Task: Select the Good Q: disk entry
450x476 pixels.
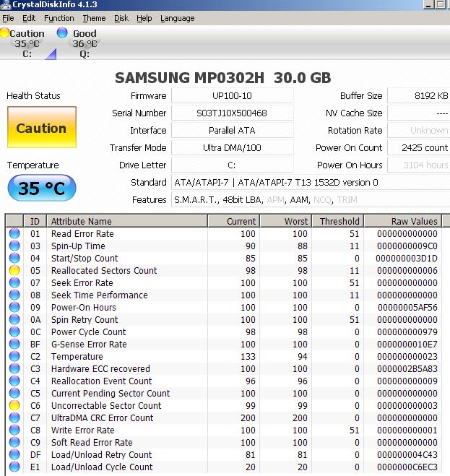Action: point(80,43)
